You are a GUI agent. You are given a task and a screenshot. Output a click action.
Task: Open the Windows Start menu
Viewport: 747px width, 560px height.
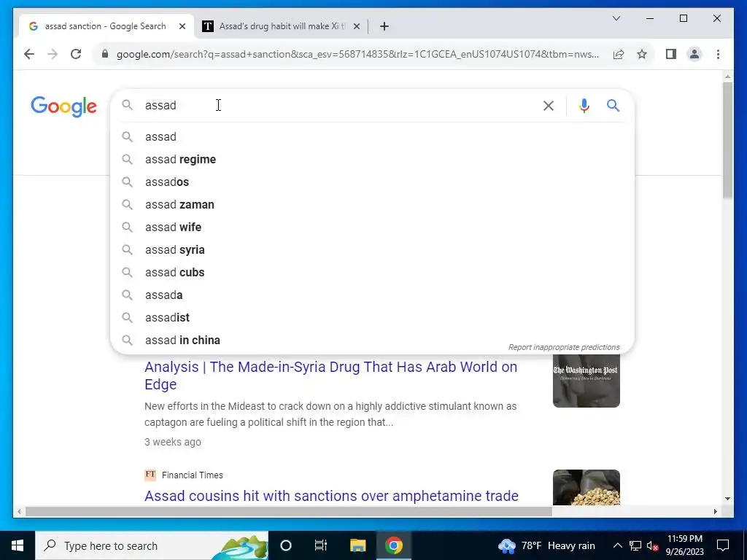point(18,545)
